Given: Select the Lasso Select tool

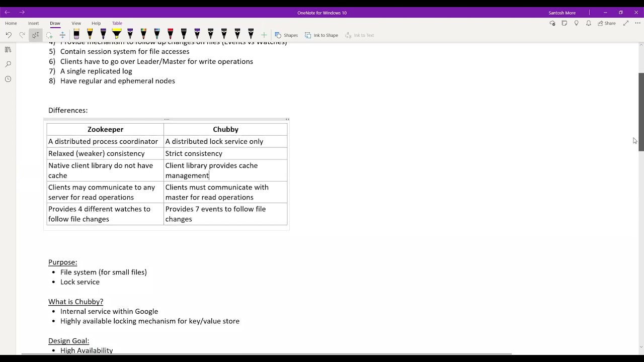Looking at the screenshot, I should (49, 35).
